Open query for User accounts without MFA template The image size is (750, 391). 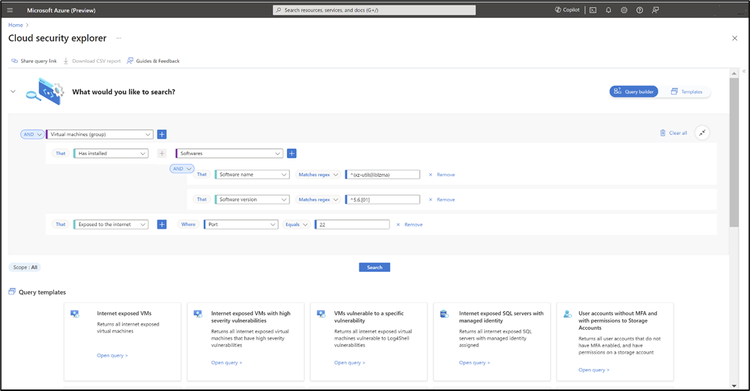(594, 370)
